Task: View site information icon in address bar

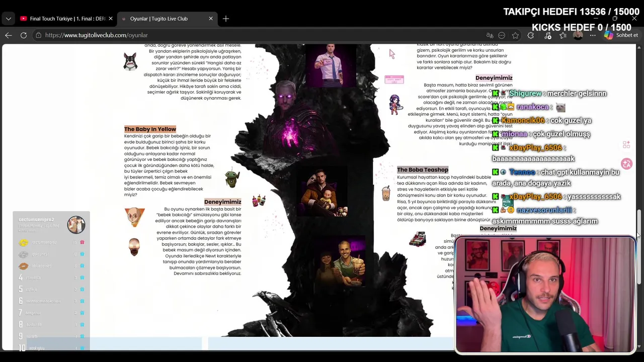Action: (38, 35)
